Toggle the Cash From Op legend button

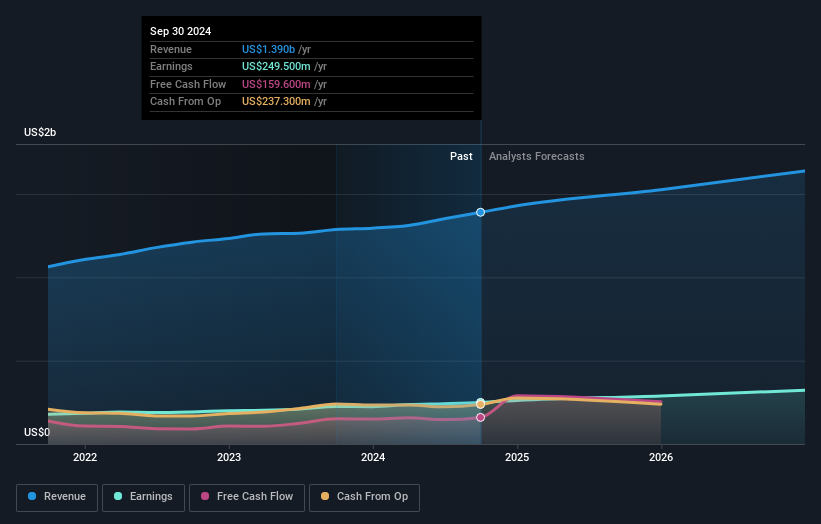pos(364,497)
